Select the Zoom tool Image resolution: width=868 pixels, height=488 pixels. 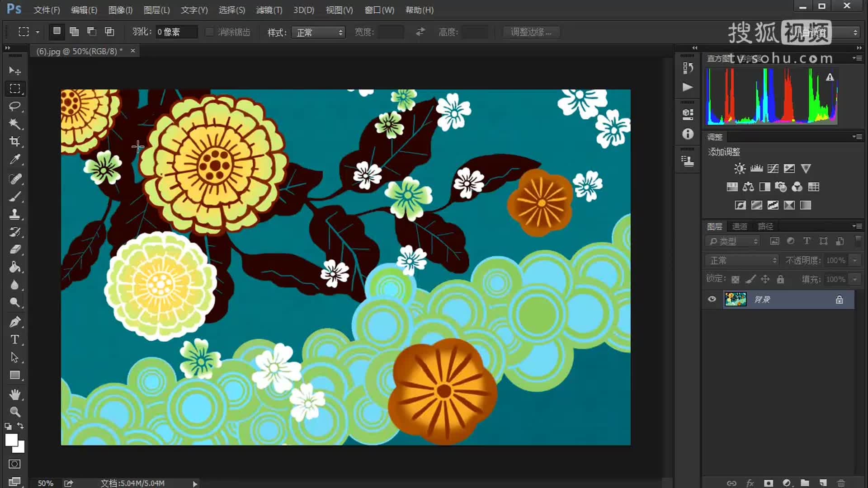[15, 412]
